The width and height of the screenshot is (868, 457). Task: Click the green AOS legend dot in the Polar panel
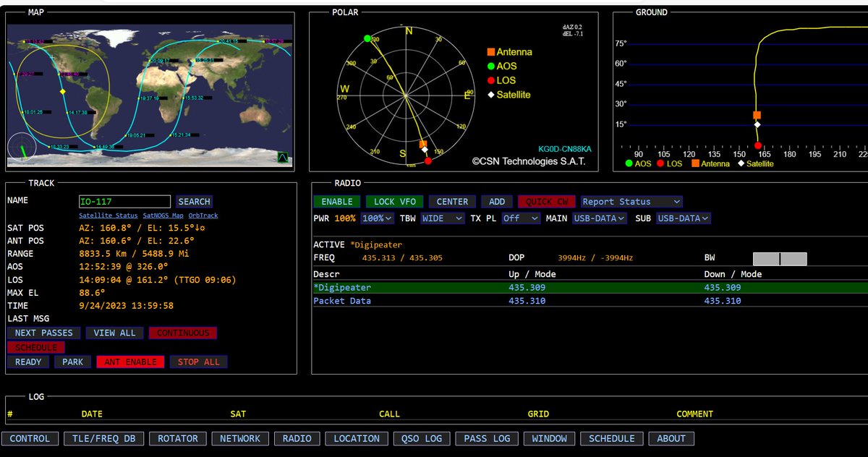tap(490, 66)
